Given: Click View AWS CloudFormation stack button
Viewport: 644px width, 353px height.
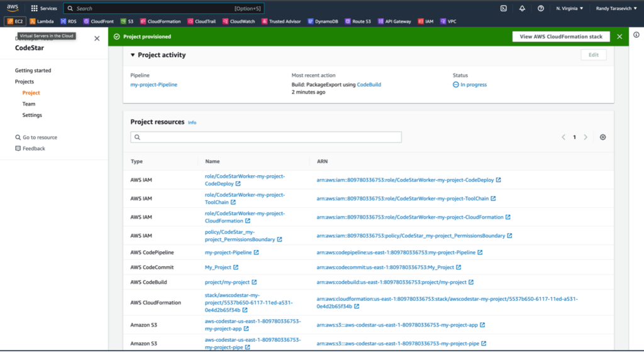Looking at the screenshot, I should [561, 36].
